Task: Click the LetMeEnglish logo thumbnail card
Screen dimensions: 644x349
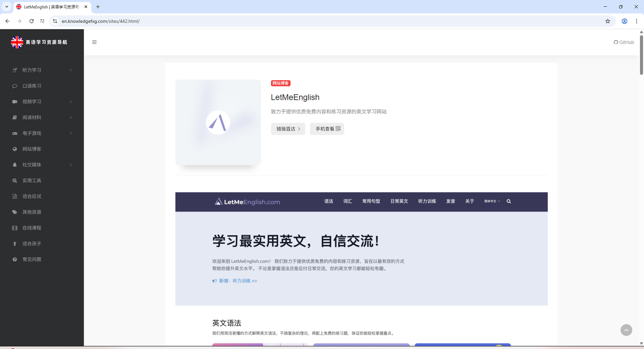Action: [x=218, y=123]
